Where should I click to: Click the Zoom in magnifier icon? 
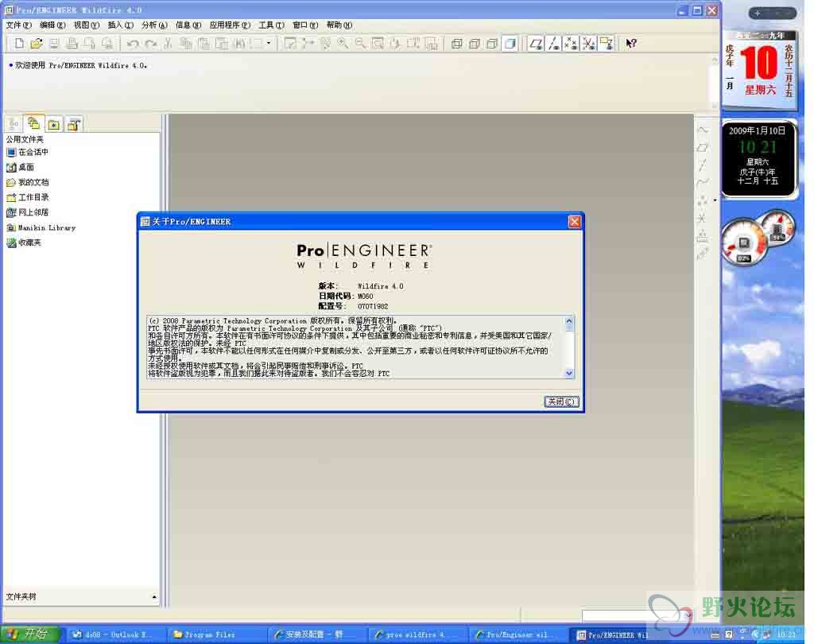343,44
